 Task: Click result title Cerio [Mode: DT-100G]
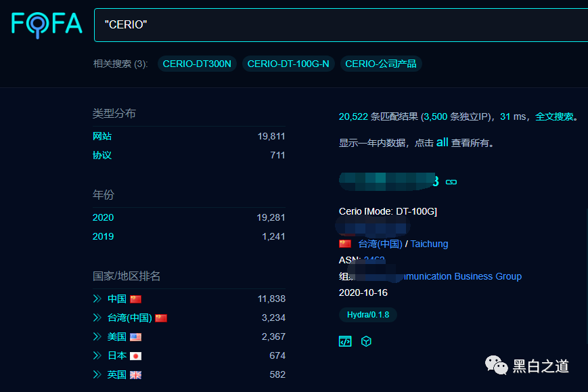tap(388, 211)
